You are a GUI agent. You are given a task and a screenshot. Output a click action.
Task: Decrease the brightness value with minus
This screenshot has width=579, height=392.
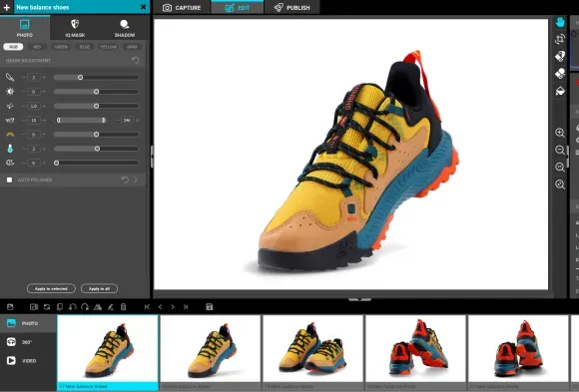pos(23,92)
